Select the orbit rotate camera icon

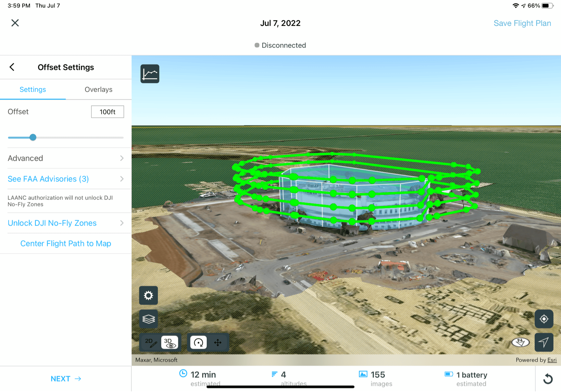click(x=198, y=342)
